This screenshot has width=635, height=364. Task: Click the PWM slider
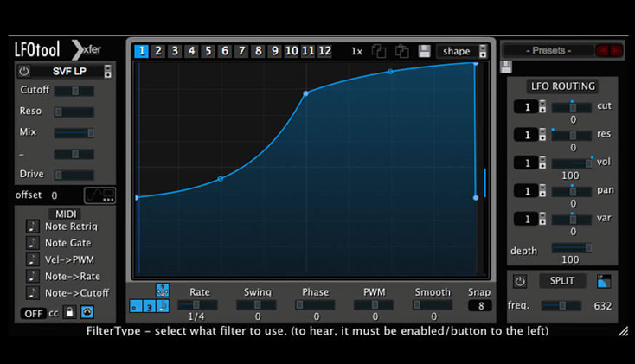[374, 304]
